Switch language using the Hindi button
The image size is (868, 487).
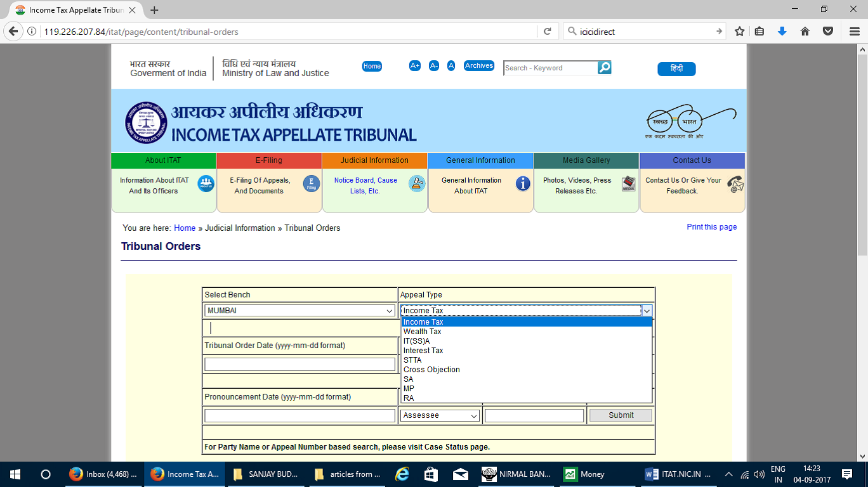point(676,69)
